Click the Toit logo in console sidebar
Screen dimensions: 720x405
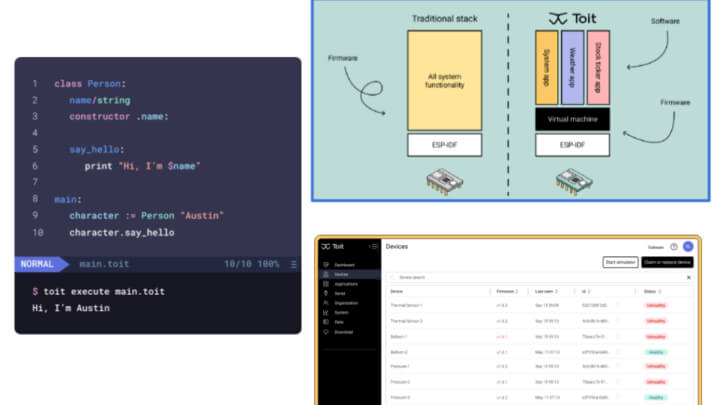pos(332,247)
